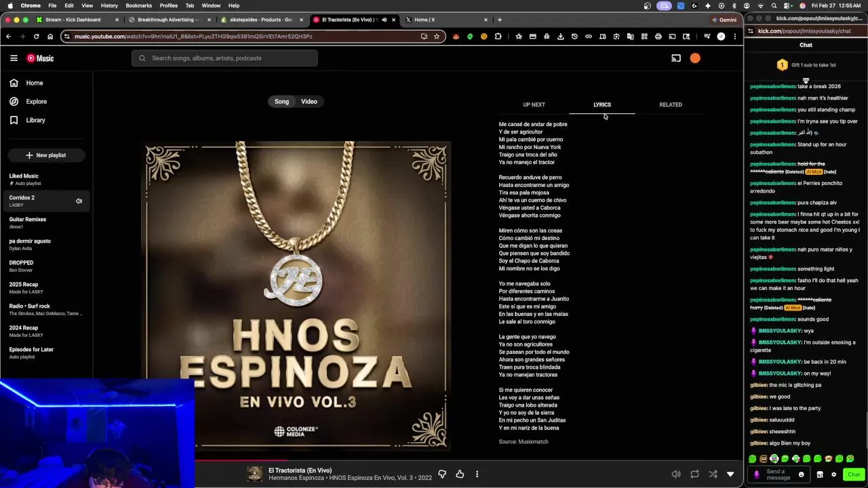Screen dimensions: 868x488
Task: Open Kick chat settings gear
Action: pyautogui.click(x=833, y=474)
